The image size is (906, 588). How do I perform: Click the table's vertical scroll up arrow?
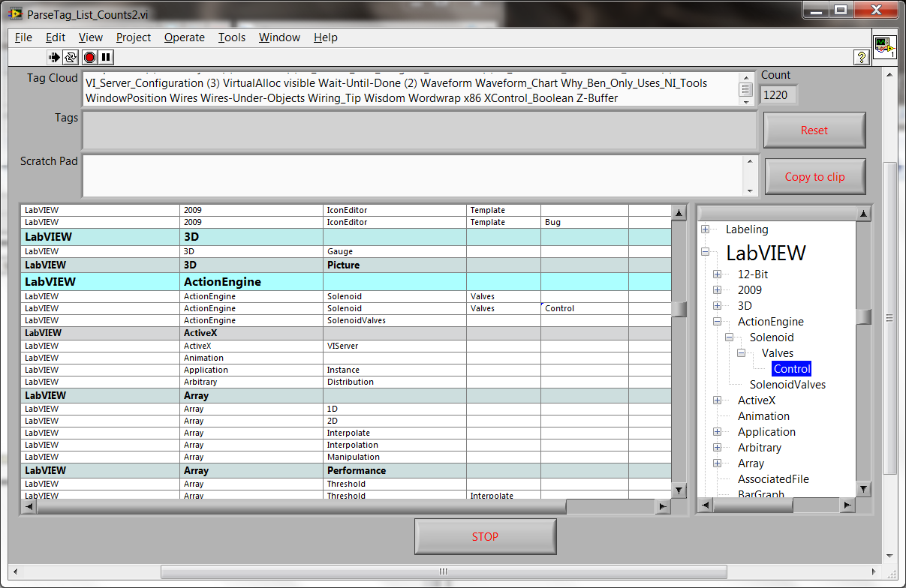679,214
